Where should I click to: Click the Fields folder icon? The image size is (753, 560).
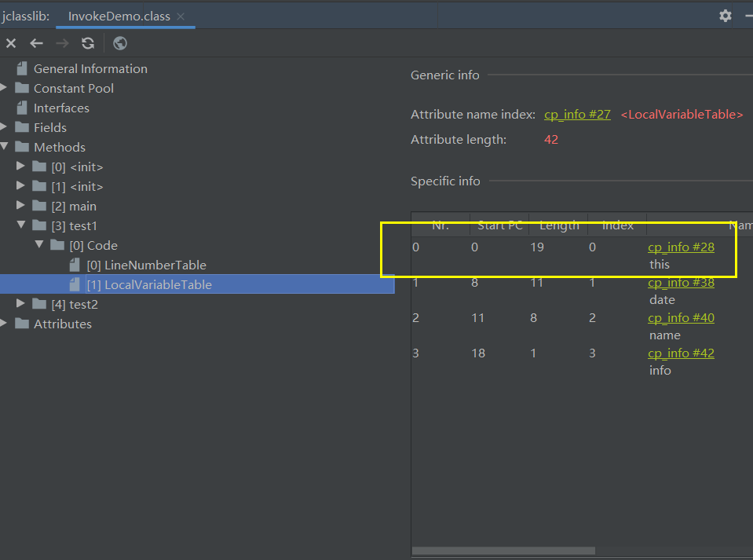pos(22,127)
